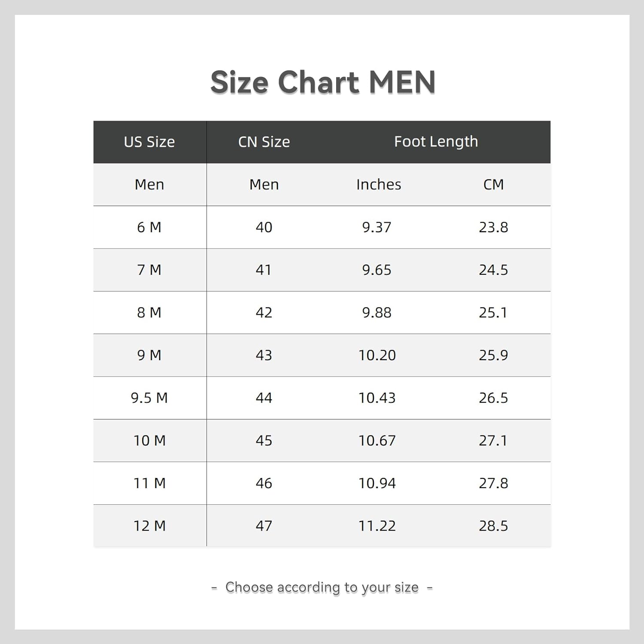The width and height of the screenshot is (644, 644).
Task: Select the 9.5 M size cell
Action: coord(149,398)
